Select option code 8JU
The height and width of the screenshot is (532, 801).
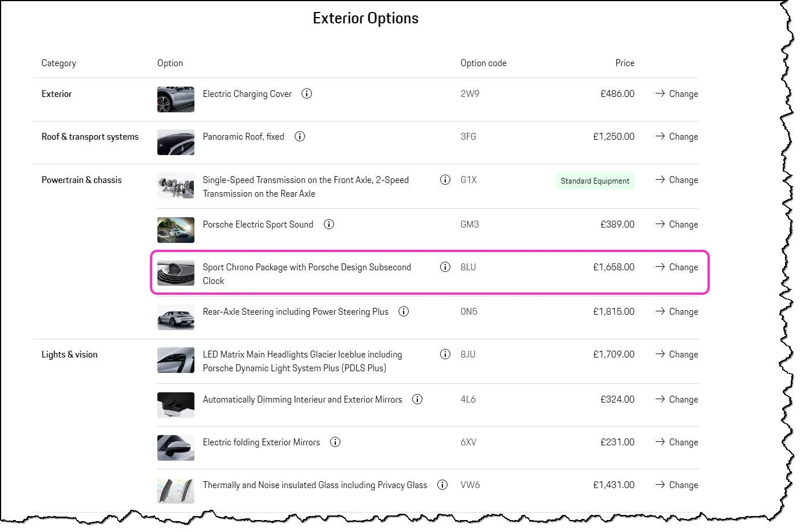(468, 354)
